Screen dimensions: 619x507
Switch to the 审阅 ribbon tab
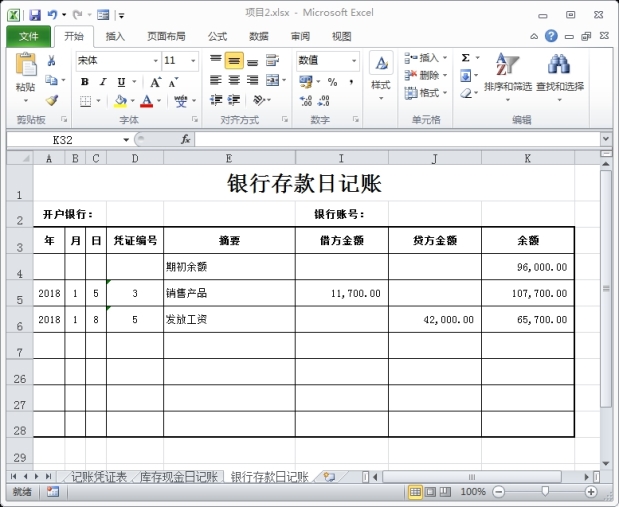click(300, 36)
